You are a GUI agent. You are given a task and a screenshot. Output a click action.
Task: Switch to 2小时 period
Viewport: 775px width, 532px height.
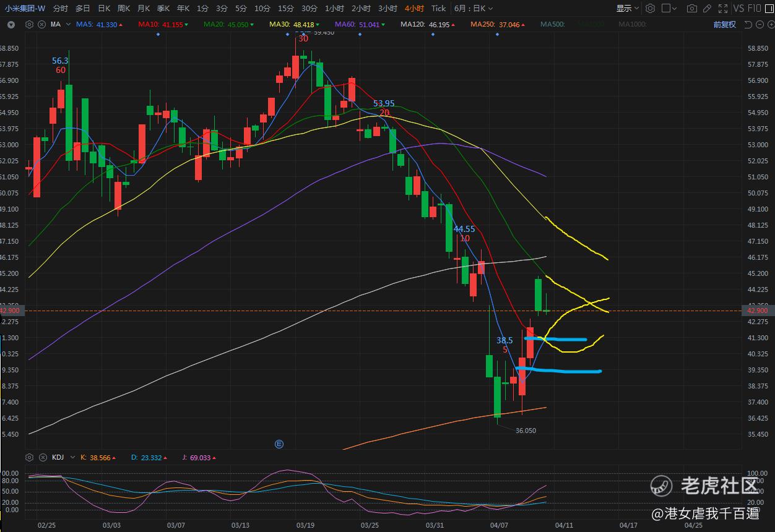tap(361, 8)
